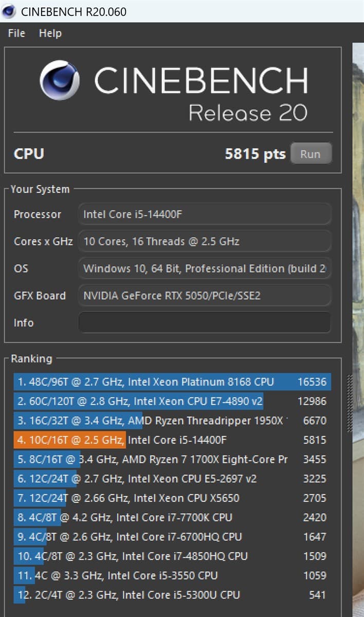Select the Core i7-7700K ranking row
Image resolution: width=364 pixels, height=617 pixels.
(172, 517)
